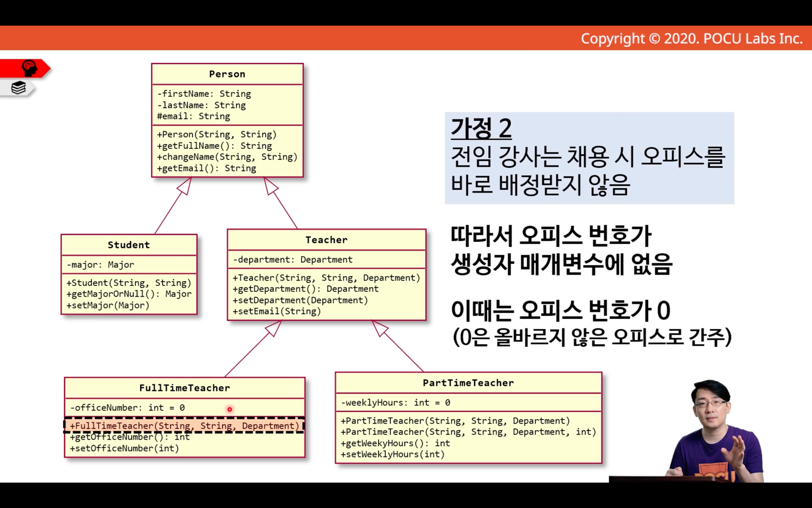This screenshot has height=508, width=812.
Task: Click the '이때는 오피스 번호가 0' line
Action: 561,311
